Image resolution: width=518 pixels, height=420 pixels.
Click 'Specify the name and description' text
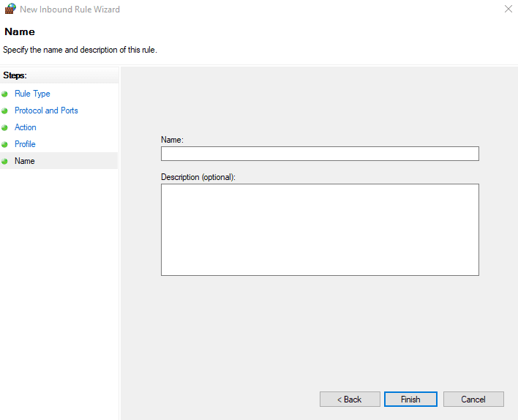click(x=80, y=50)
